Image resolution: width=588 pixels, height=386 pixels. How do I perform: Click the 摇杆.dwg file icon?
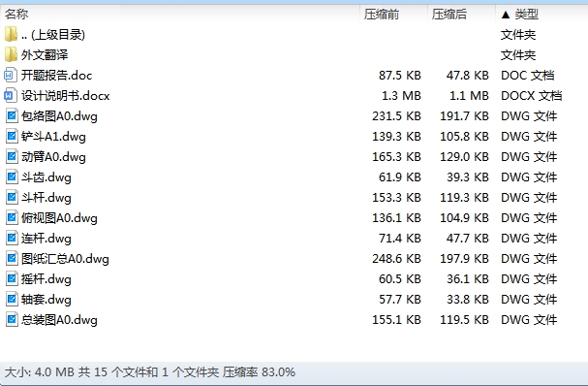[x=12, y=278]
